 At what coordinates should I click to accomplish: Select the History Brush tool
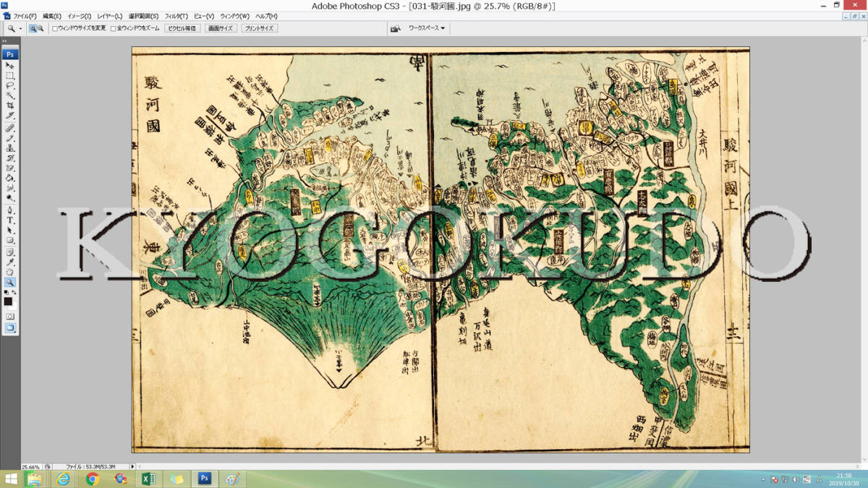click(x=10, y=158)
